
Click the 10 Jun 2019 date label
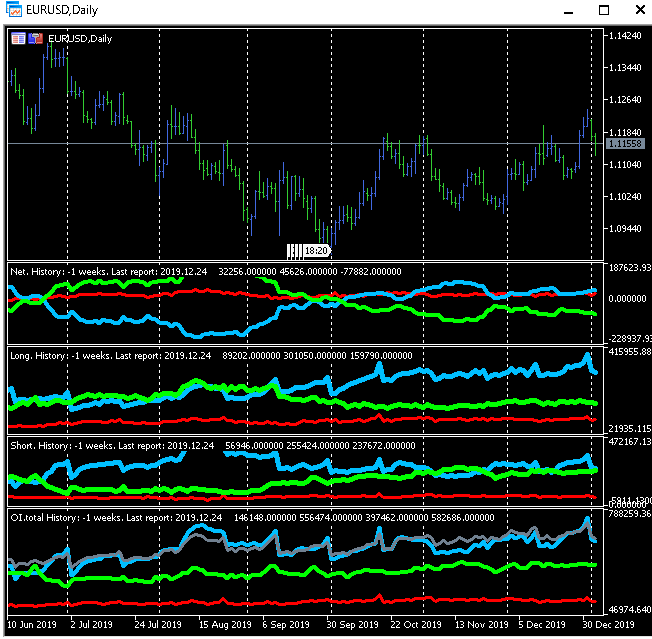32,624
